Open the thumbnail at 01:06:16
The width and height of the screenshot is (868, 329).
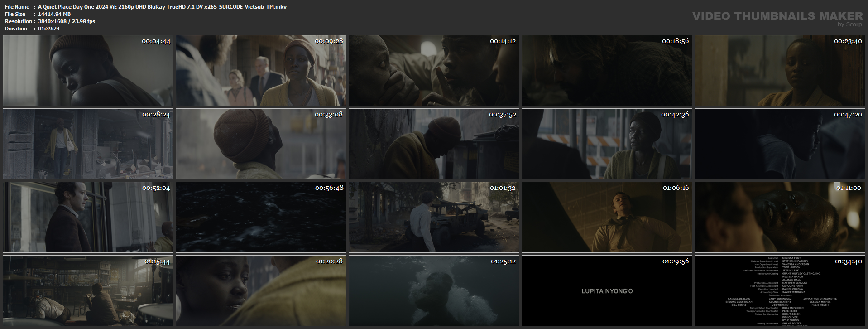607,218
